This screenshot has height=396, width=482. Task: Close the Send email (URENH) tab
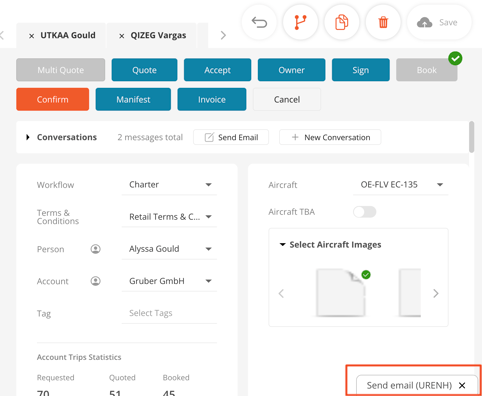pyautogui.click(x=462, y=385)
